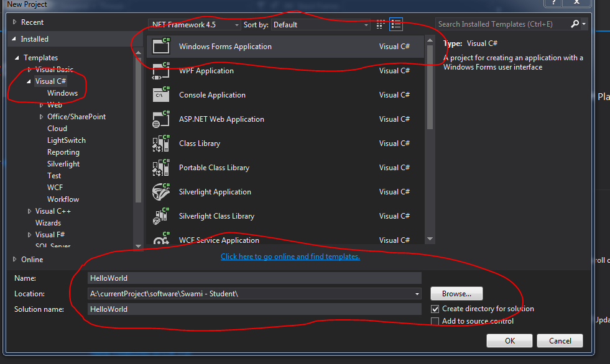Image resolution: width=610 pixels, height=364 pixels.
Task: Click the ASP.NET Web Application icon
Action: (x=161, y=119)
